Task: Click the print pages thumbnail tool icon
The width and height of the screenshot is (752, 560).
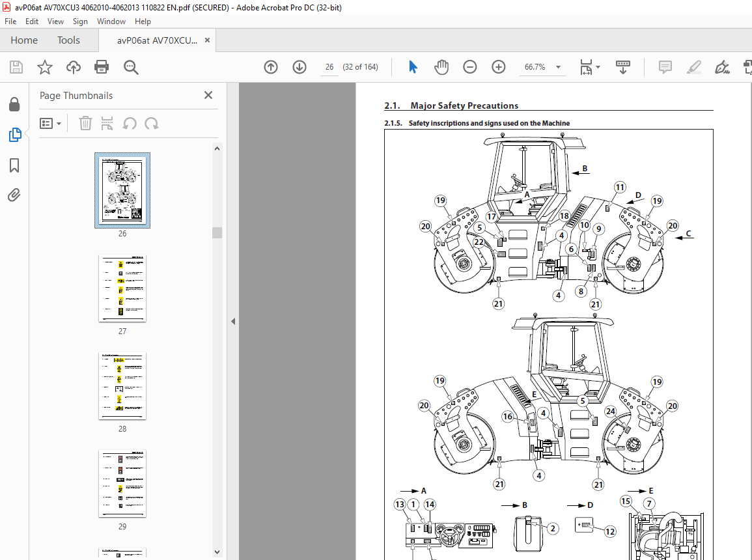Action: click(x=107, y=123)
